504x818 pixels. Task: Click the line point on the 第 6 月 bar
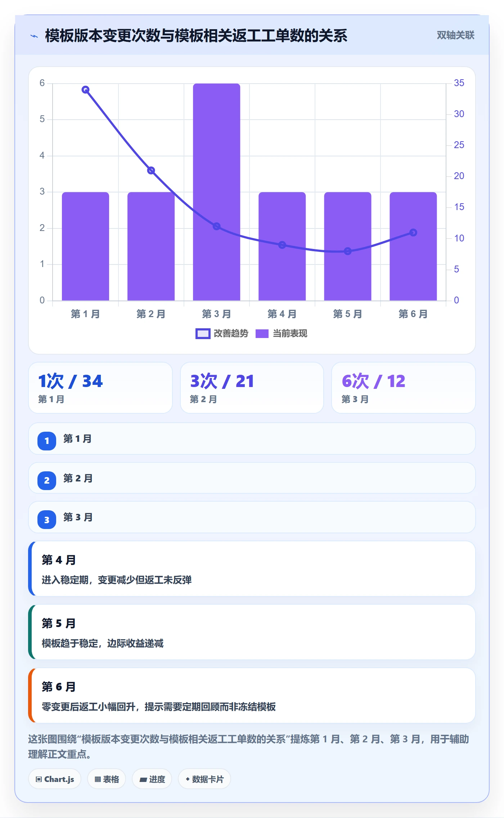coord(413,233)
